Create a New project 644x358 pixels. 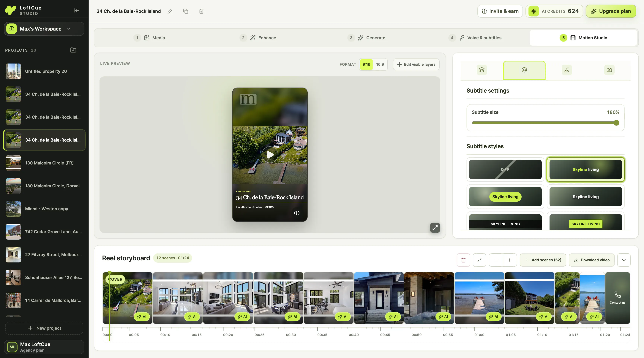point(44,328)
